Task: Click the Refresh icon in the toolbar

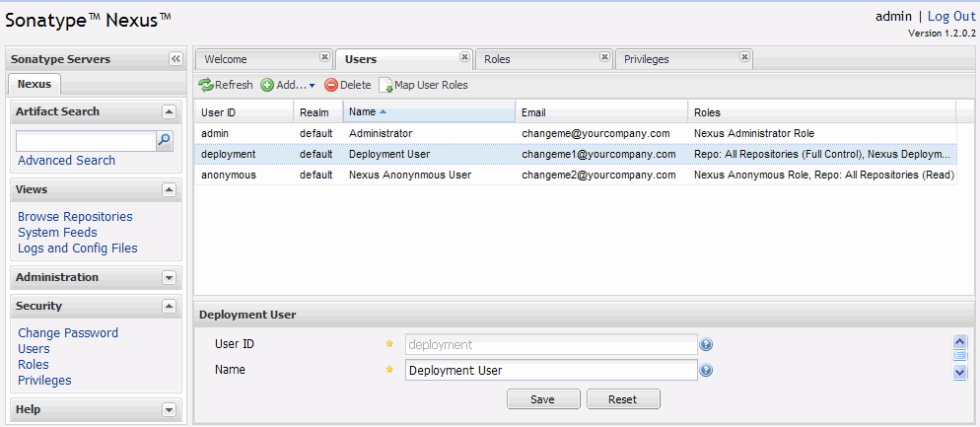Action: [x=206, y=86]
